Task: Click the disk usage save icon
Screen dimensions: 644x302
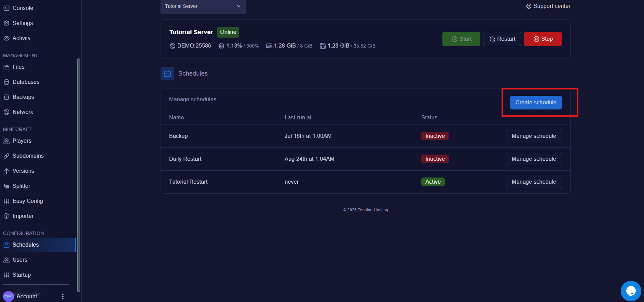Action: [323, 46]
